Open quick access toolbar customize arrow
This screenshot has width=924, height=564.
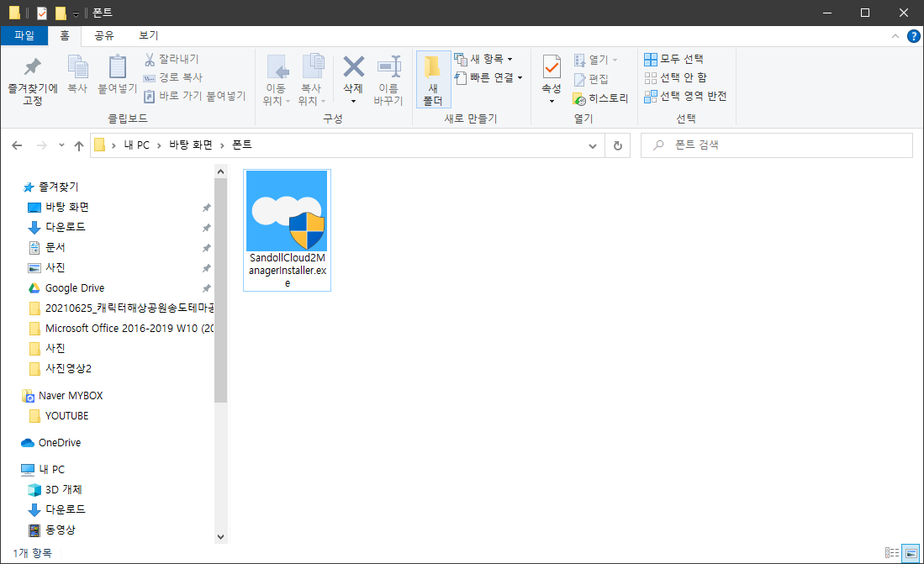click(76, 13)
